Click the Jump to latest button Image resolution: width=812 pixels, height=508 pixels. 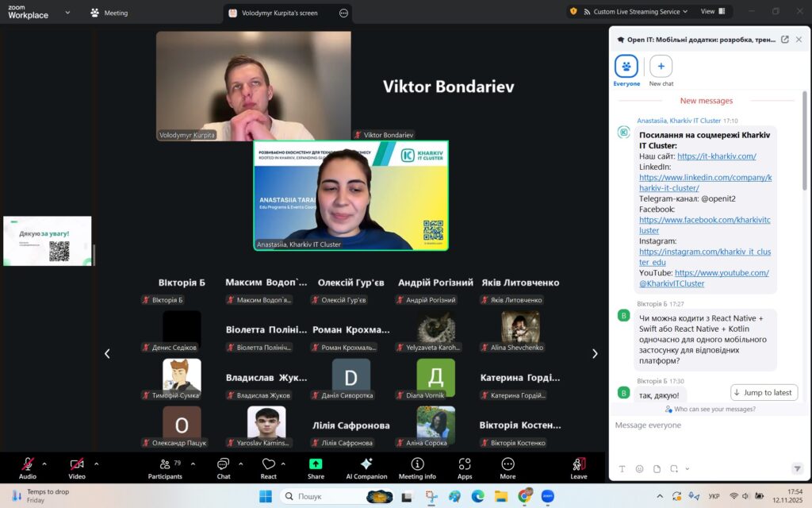click(x=764, y=392)
